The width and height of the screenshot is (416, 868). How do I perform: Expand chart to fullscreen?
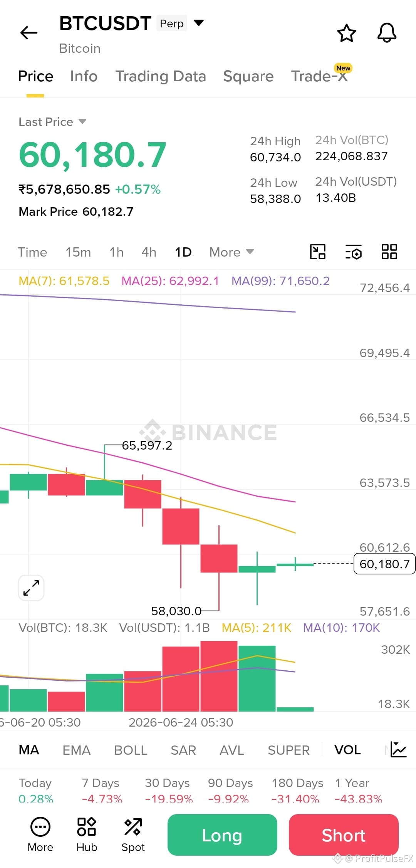click(31, 588)
